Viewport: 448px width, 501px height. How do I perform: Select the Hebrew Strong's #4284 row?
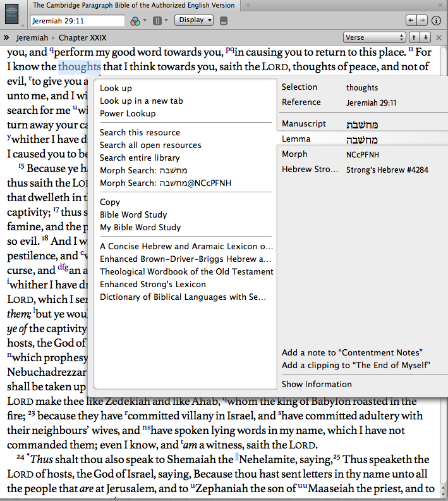[363, 170]
